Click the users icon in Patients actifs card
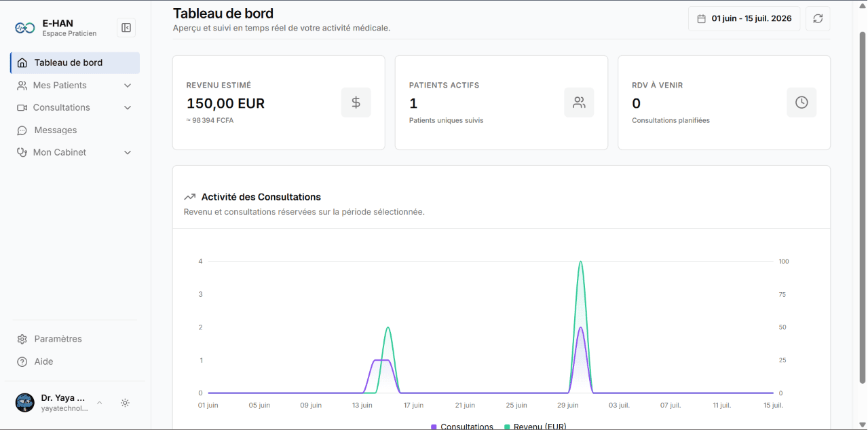 point(579,103)
